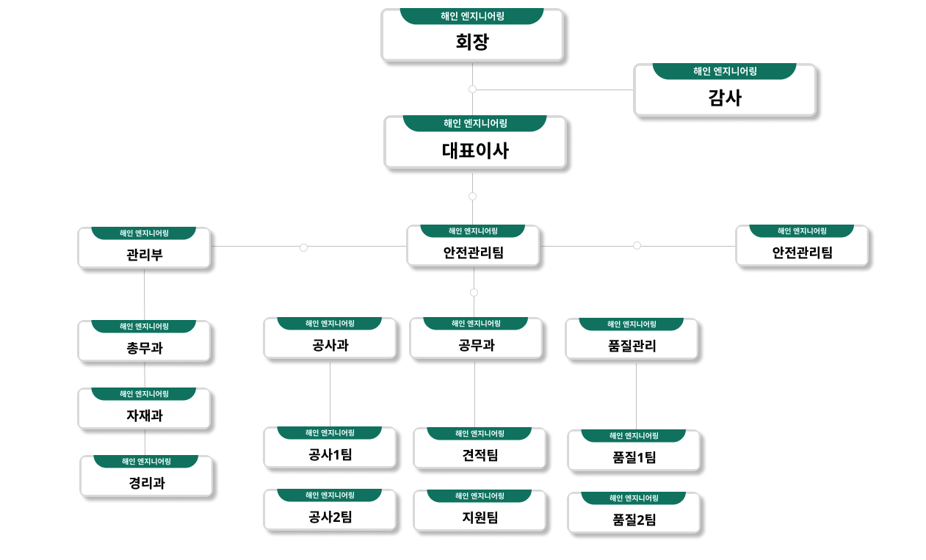
Task: Open the 대표이사 node
Action: pyautogui.click(x=475, y=142)
